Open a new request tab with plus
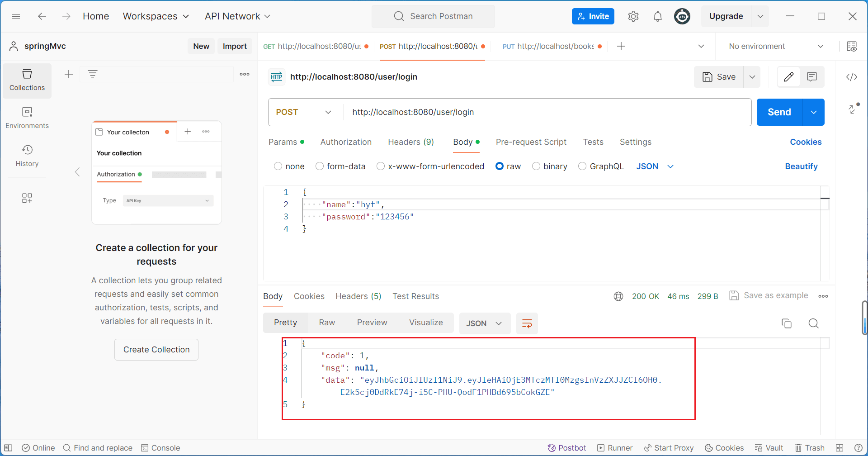 (621, 46)
